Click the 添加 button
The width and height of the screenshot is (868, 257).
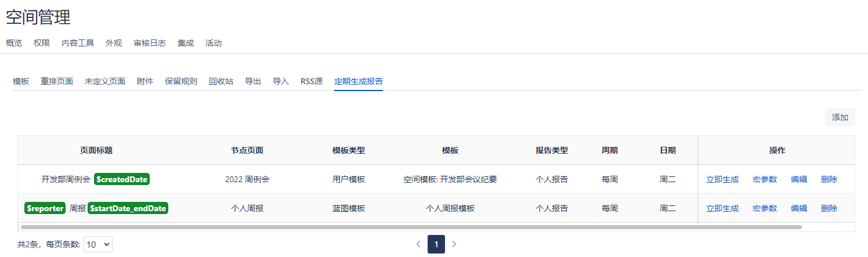[x=840, y=117]
